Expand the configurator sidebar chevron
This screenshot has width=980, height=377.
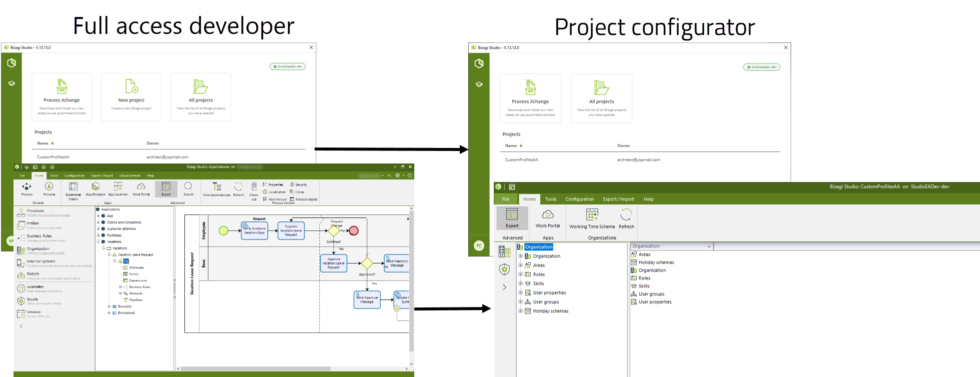pyautogui.click(x=504, y=287)
